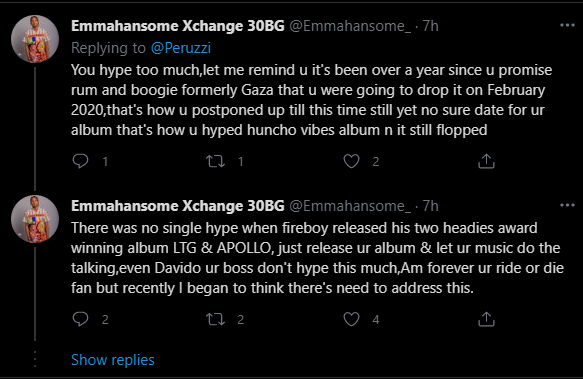Retweet the first tweet about huncho vibes
583x379 pixels.
216,161
